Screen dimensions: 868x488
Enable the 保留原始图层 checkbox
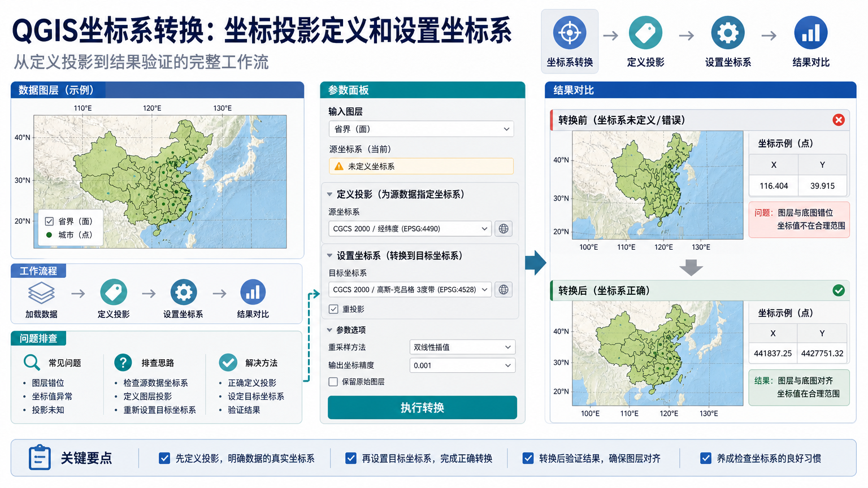tap(333, 382)
